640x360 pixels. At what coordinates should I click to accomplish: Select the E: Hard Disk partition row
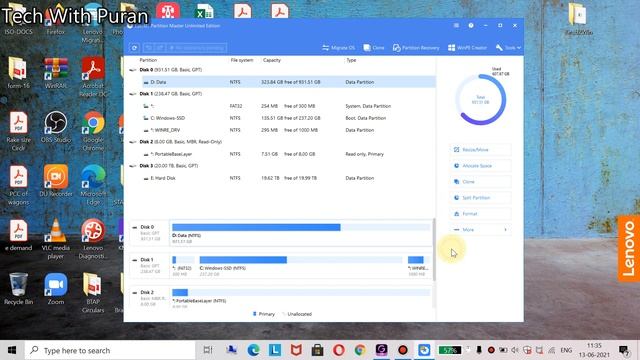288,178
